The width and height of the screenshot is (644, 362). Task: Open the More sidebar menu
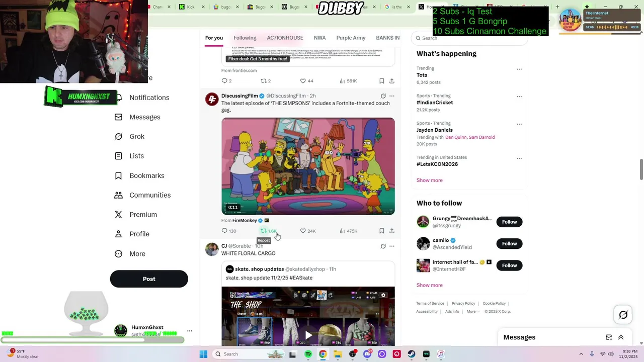(130, 254)
